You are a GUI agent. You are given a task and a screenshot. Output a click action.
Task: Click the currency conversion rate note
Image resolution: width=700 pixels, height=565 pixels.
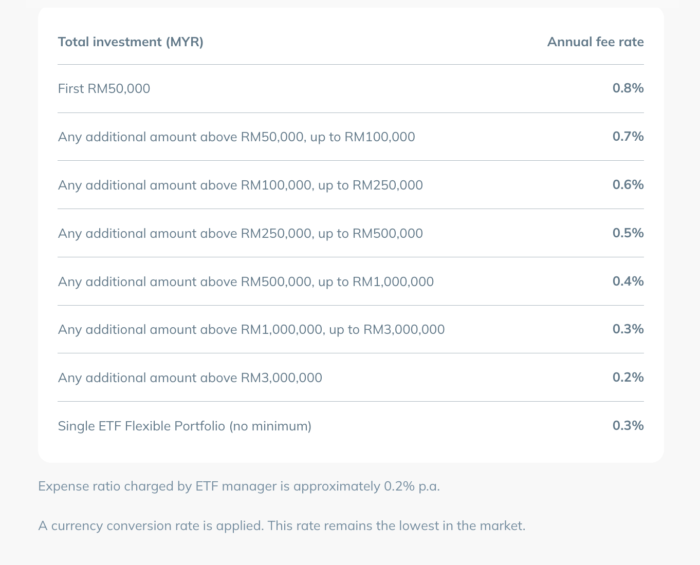(x=281, y=526)
